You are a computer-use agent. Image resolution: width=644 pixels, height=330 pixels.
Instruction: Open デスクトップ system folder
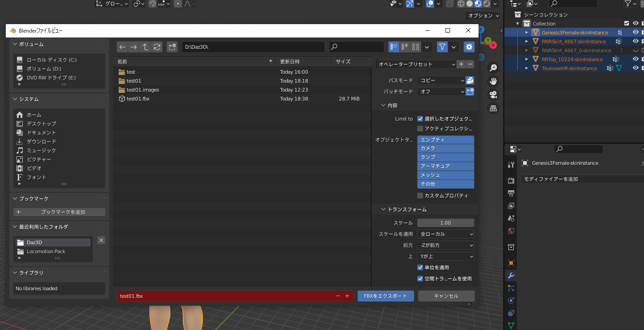[x=41, y=124]
